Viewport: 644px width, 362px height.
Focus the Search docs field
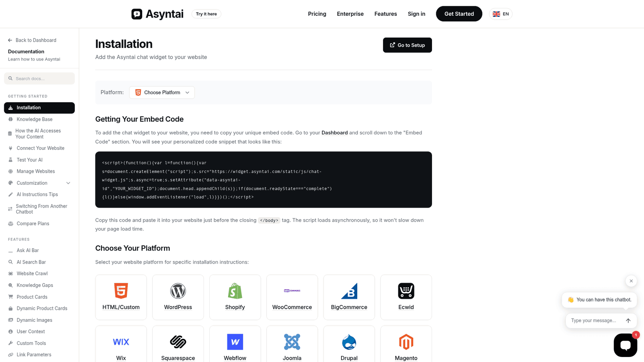coord(39,79)
